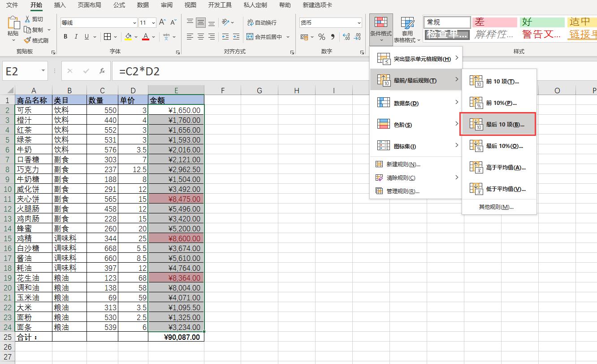
Task: Click the insert function fx icon
Action: pyautogui.click(x=102, y=71)
